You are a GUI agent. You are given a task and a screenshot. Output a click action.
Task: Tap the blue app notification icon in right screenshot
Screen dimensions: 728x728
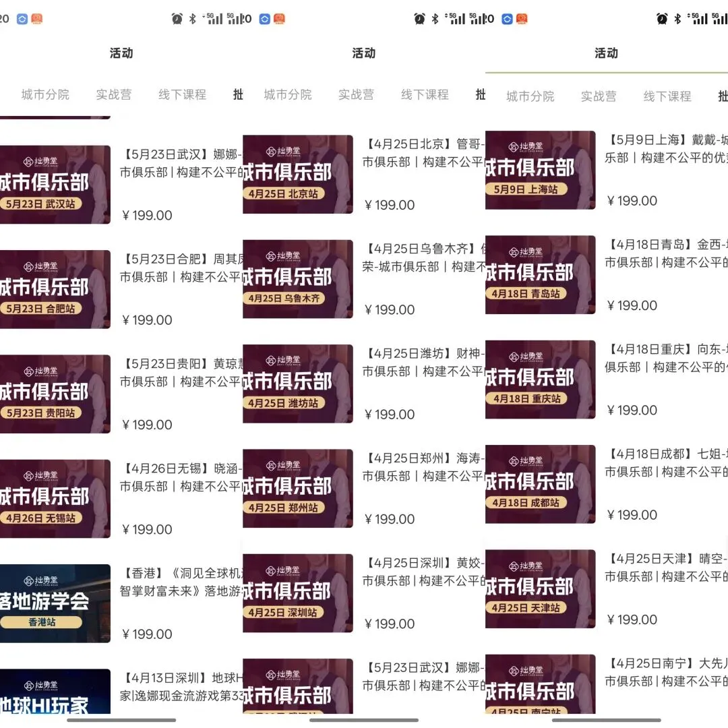508,19
